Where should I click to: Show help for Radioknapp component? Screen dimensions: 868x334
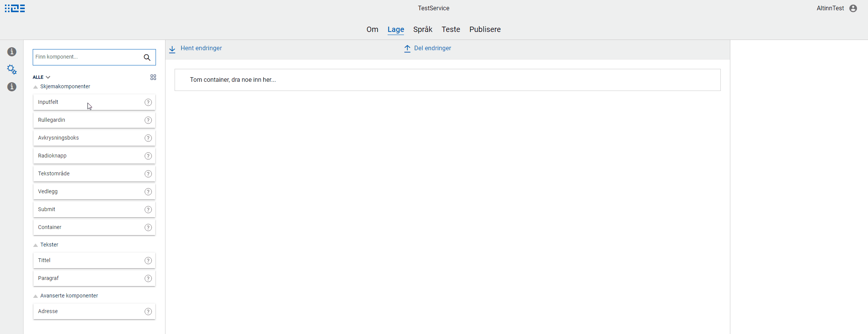tap(148, 156)
